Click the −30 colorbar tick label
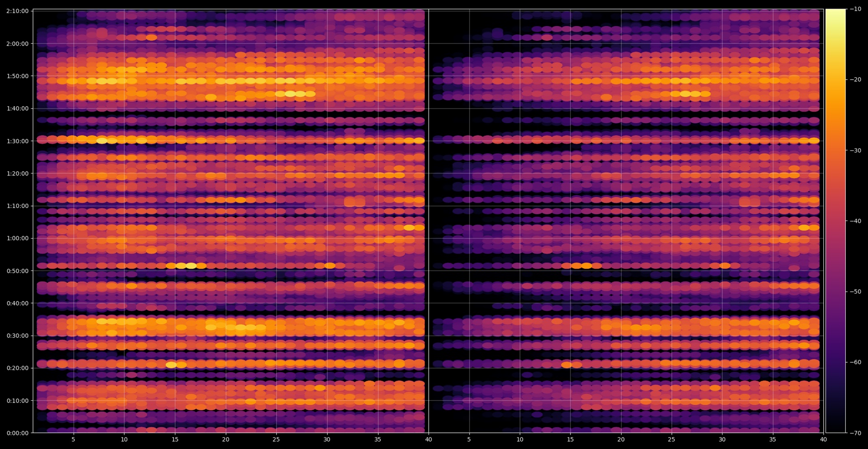This screenshot has width=868, height=449. (855, 150)
